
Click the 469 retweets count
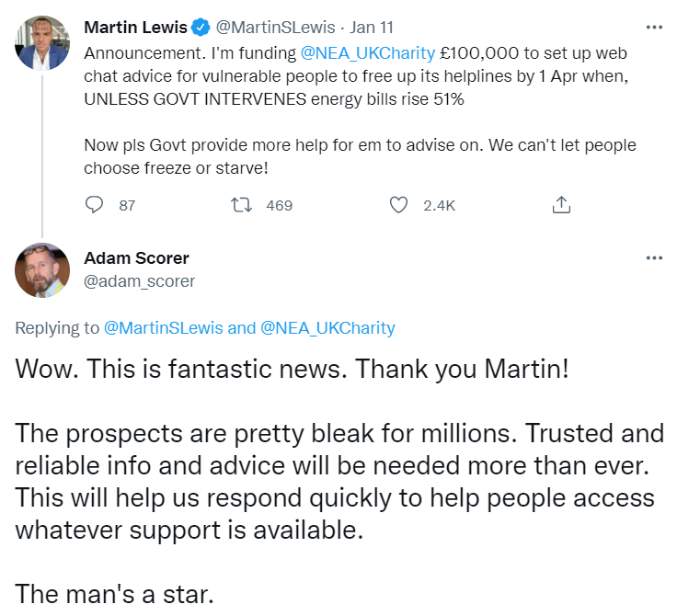[x=279, y=206]
